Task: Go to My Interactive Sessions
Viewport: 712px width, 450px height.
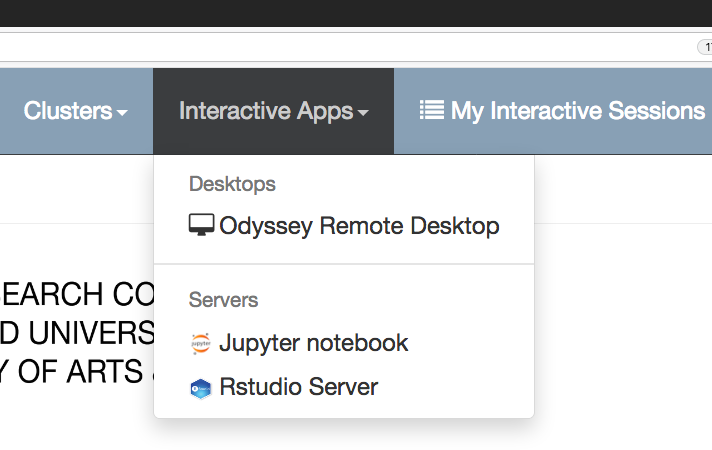Action: [562, 111]
